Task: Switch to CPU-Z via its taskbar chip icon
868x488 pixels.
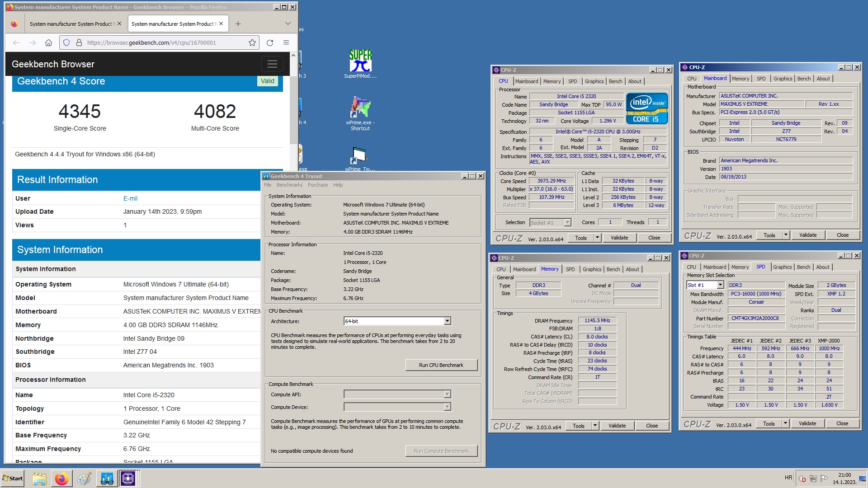Action: pos(128,479)
